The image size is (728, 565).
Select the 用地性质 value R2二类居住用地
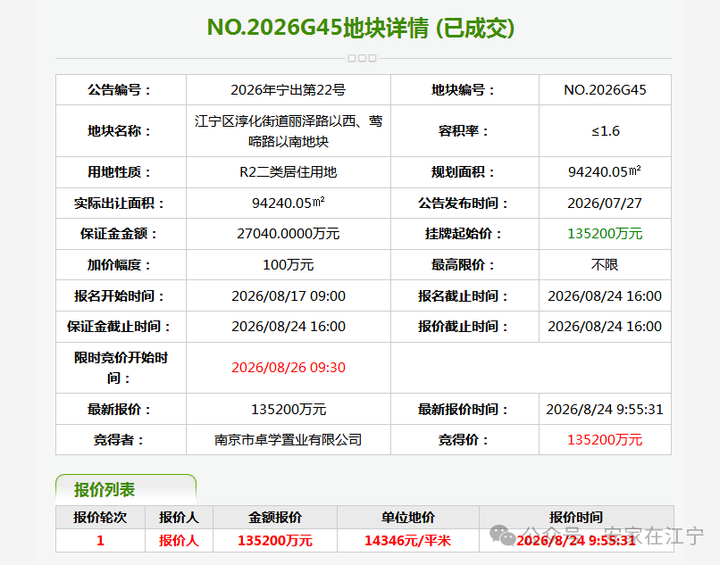(289, 172)
